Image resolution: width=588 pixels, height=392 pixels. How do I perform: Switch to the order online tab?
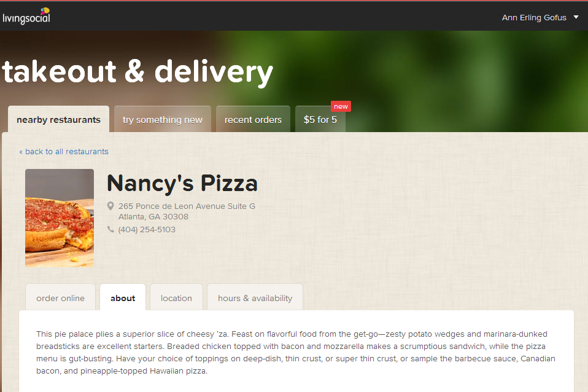[x=60, y=298]
